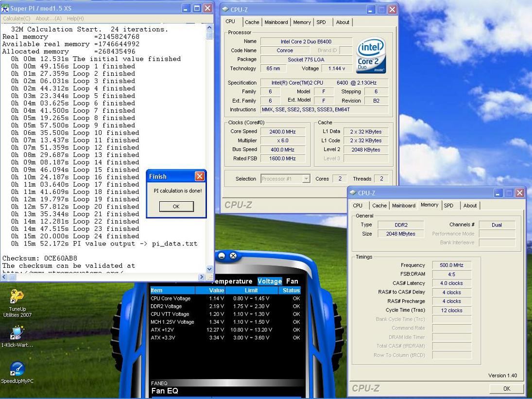This screenshot has height=399, width=532.
Task: Minimize the blue voltage monitor widget
Action: 222,256
